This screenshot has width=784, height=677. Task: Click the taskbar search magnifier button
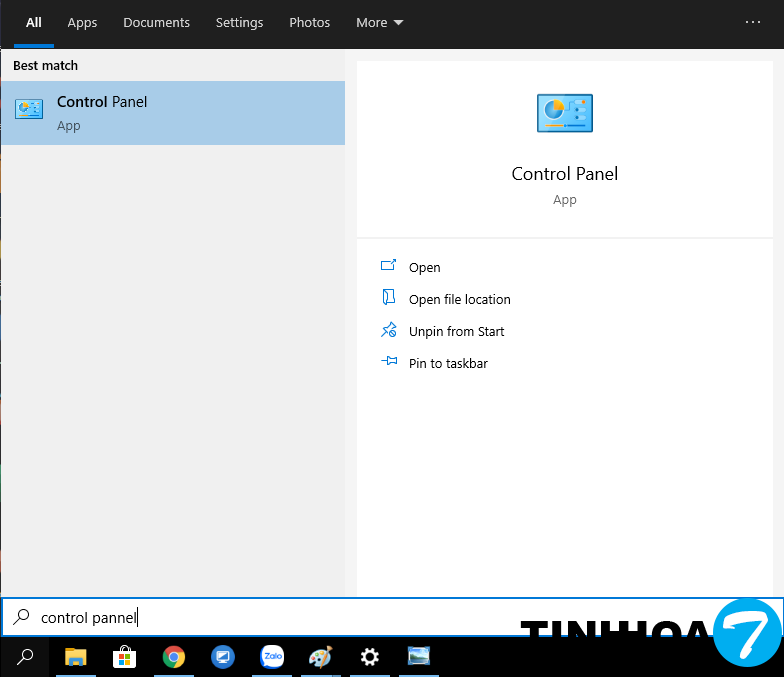[x=27, y=656]
